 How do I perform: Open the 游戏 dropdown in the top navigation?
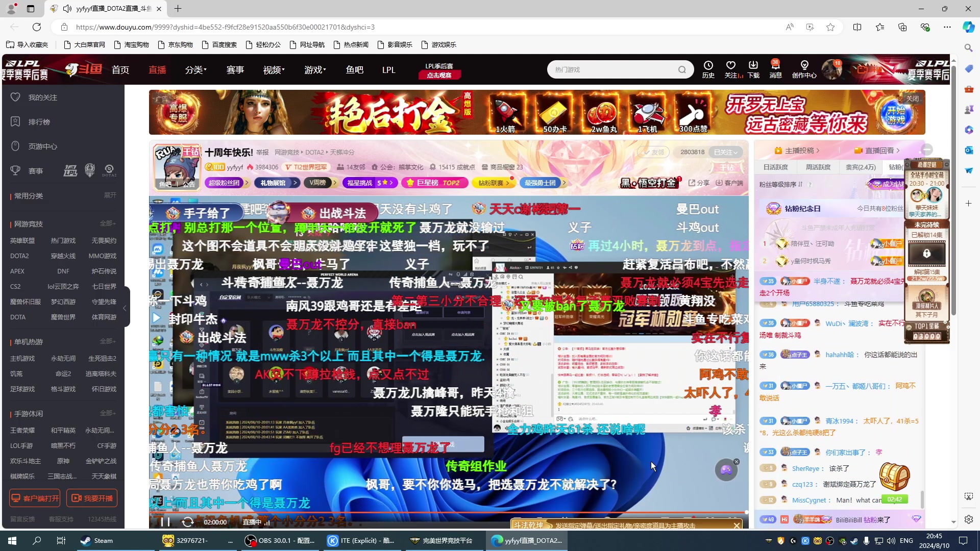click(315, 69)
